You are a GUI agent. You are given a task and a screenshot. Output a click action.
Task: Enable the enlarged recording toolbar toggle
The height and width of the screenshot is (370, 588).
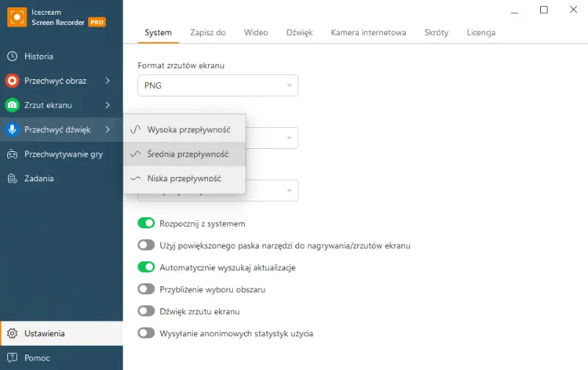(146, 245)
